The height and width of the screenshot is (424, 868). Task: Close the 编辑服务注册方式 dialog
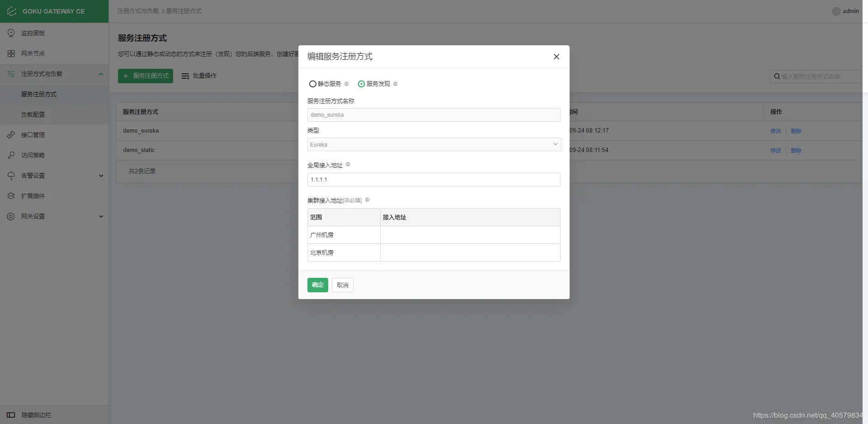(x=557, y=57)
